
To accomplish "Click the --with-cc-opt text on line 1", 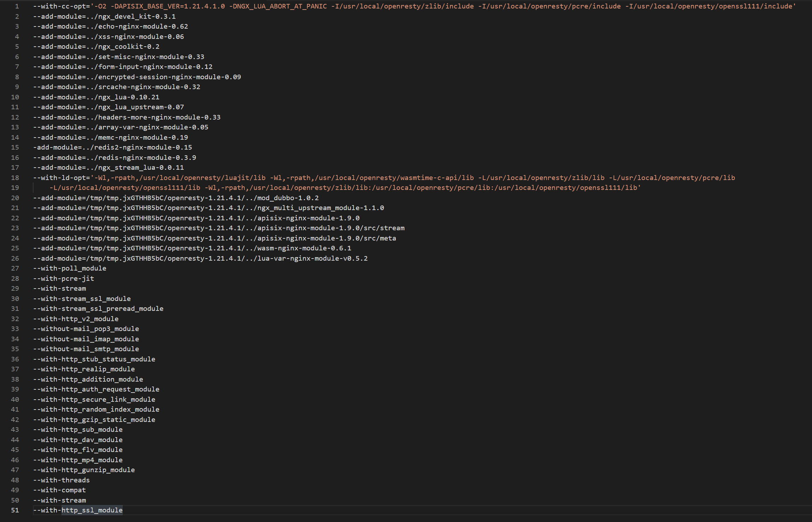I will coord(59,6).
